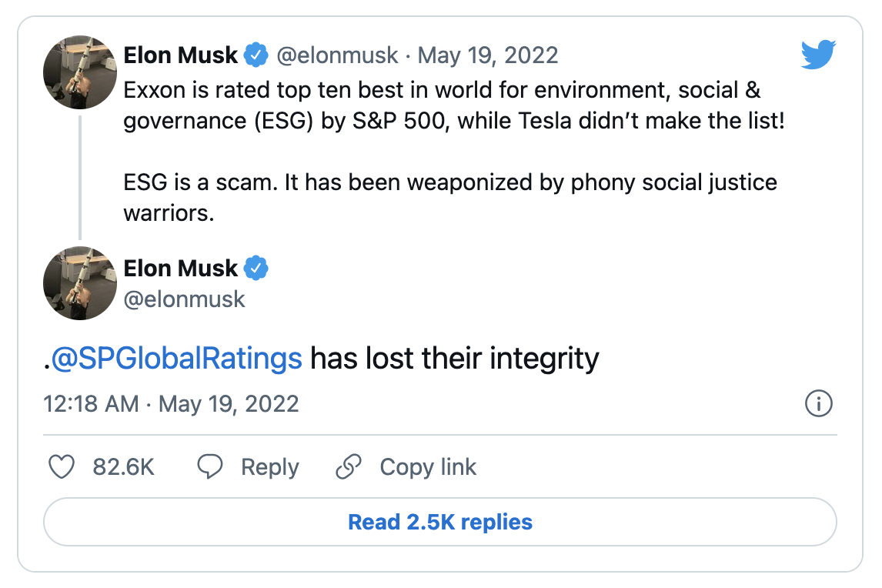Click the Elon Musk name on the parent tweet
This screenshot has height=588, width=882.
180,55
